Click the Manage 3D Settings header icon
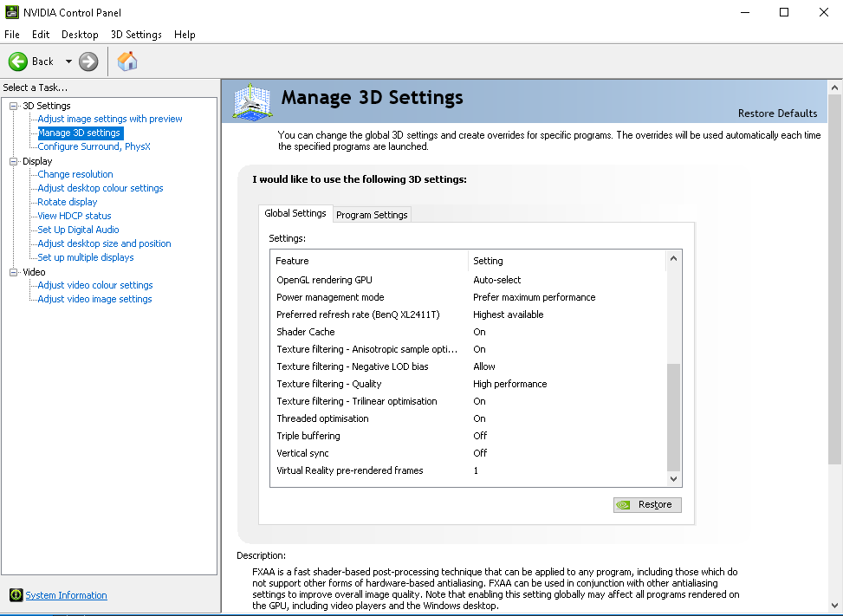 tap(252, 101)
